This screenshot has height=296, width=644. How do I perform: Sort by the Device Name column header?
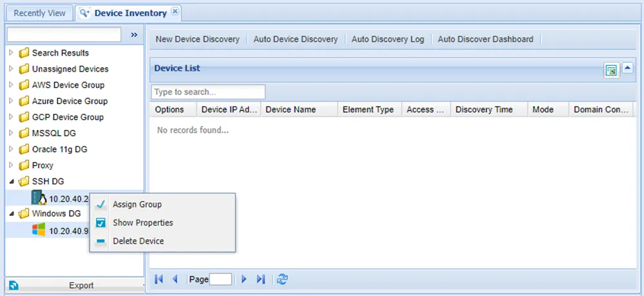[x=299, y=110]
